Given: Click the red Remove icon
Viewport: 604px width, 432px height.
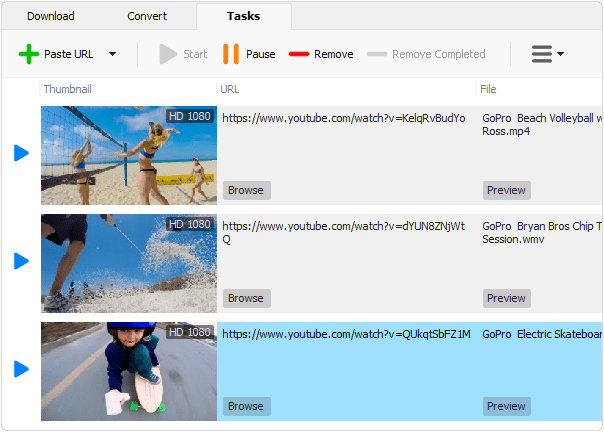Looking at the screenshot, I should pos(299,54).
